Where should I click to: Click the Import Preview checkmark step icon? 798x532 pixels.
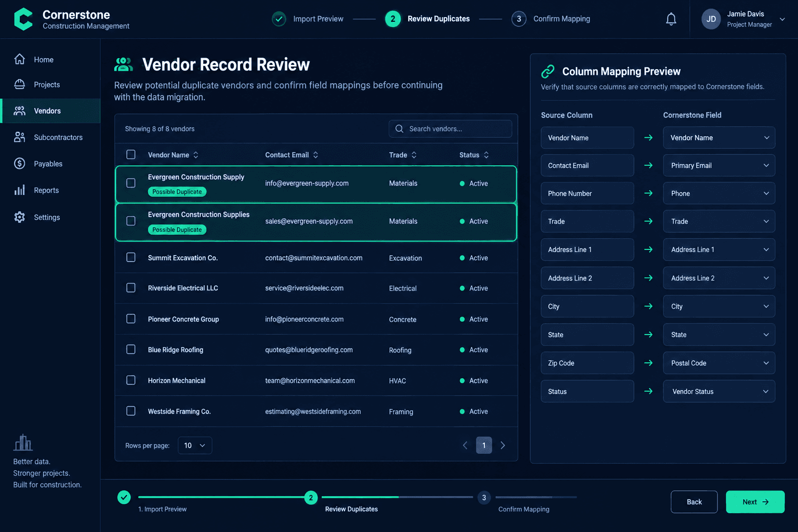[x=279, y=19]
